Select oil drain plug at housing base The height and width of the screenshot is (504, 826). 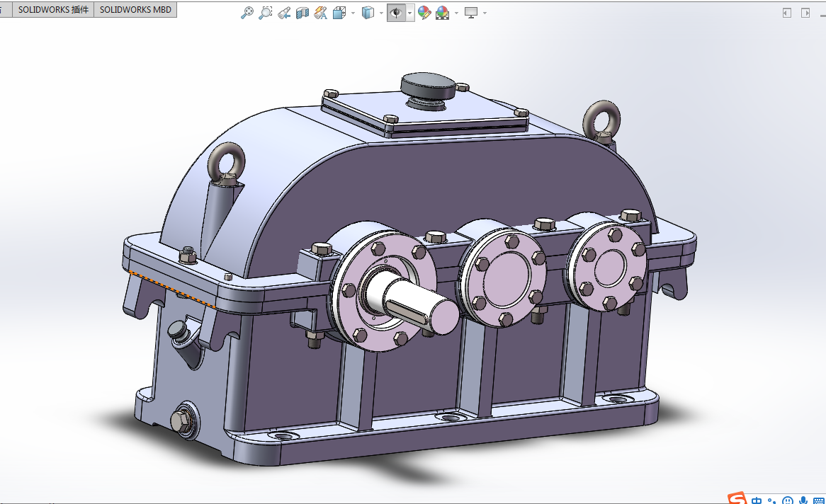(184, 420)
